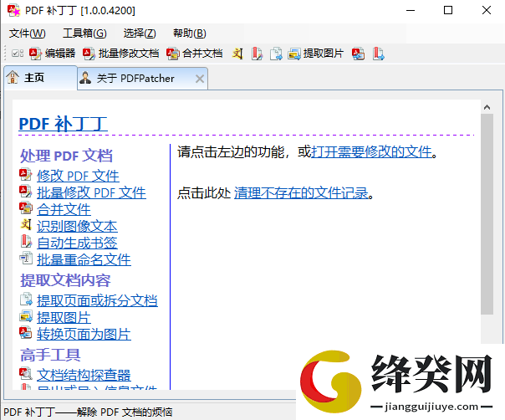Image resolution: width=505 pixels, height=420 pixels.
Task: Open the 帮助(B) menu
Action: click(x=189, y=33)
